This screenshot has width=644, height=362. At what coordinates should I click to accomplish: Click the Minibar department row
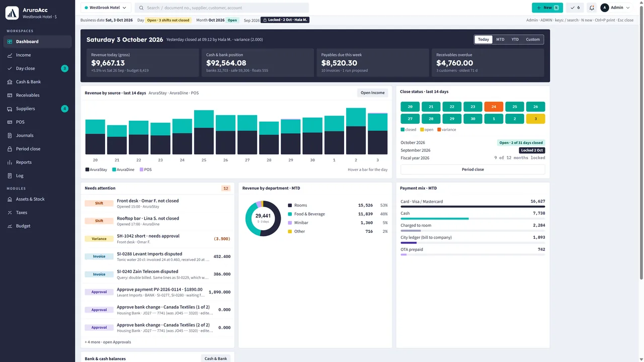pyautogui.click(x=338, y=223)
